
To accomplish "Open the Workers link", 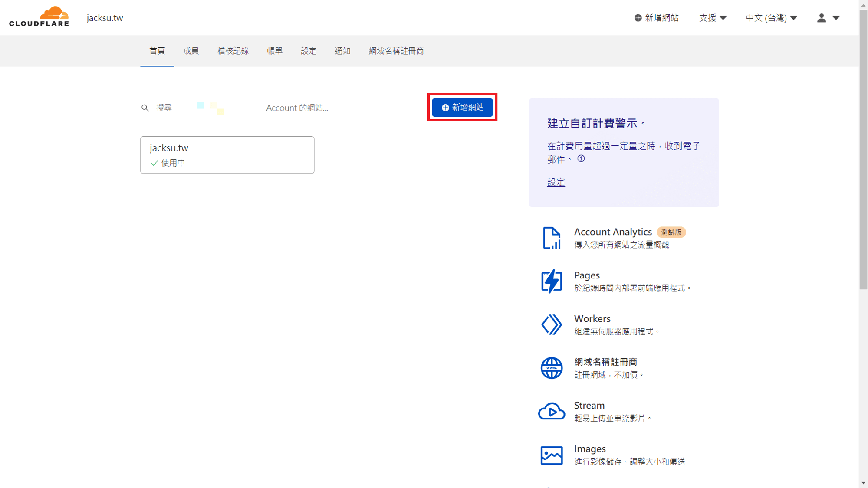I will pos(592,319).
